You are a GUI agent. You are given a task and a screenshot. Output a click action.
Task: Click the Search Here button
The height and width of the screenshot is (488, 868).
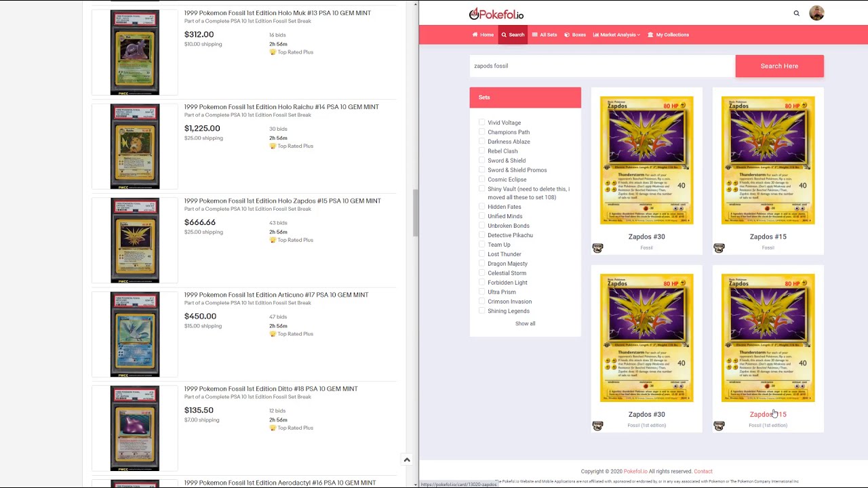779,66
